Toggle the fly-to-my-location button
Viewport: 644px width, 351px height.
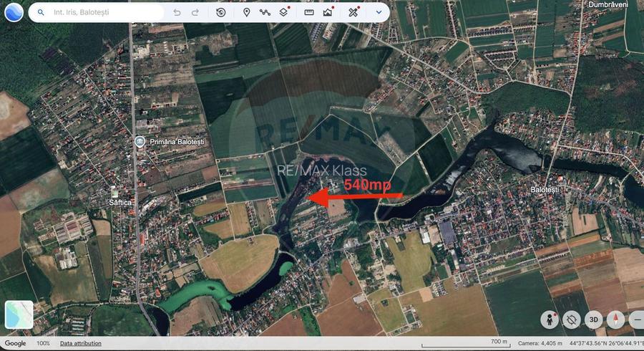(571, 319)
